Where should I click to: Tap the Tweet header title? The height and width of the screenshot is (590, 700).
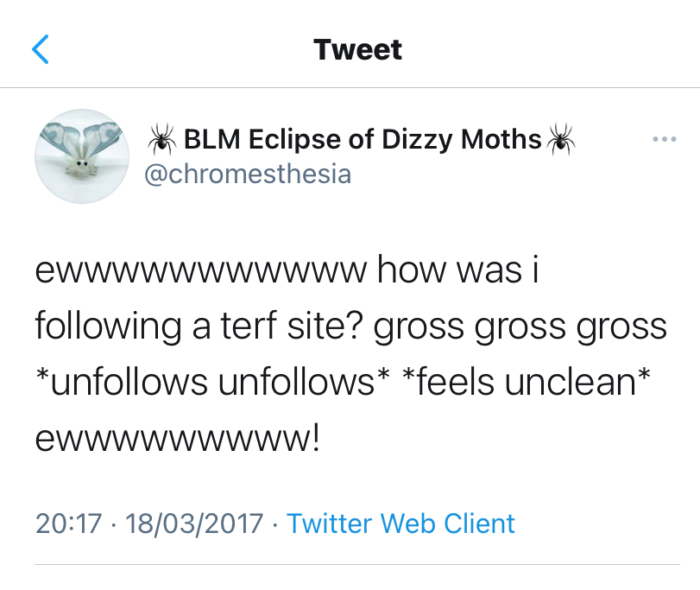tap(357, 49)
